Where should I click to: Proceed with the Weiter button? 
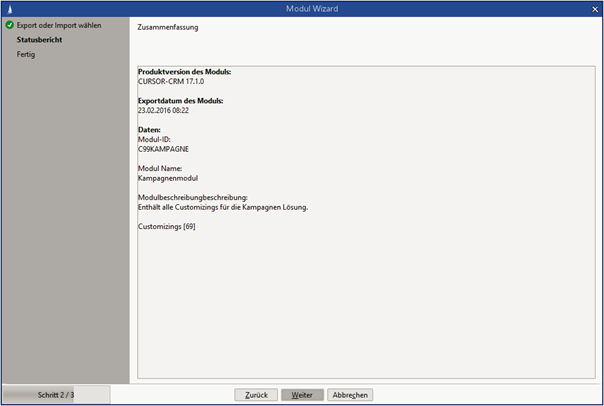302,395
